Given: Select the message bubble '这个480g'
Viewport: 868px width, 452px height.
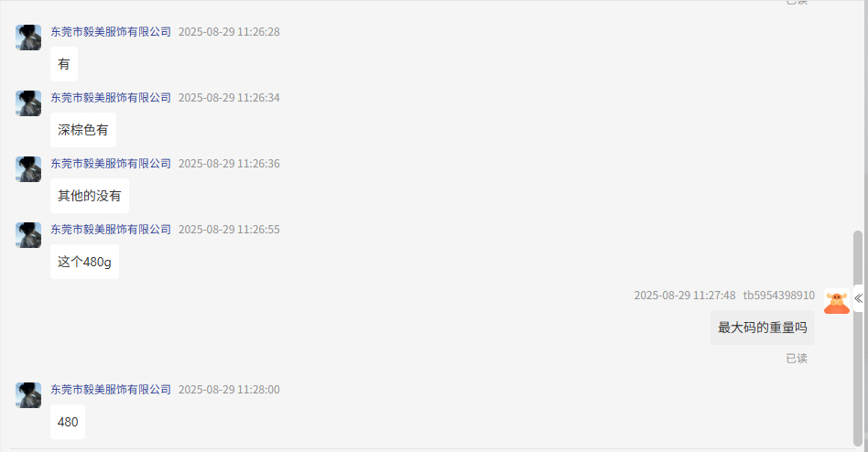Looking at the screenshot, I should click(85, 262).
